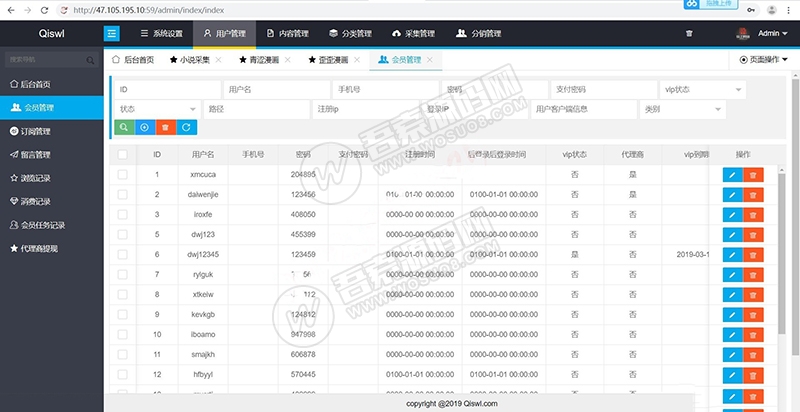Select the checkbox for row dwj123
800x412 pixels.
point(122,234)
